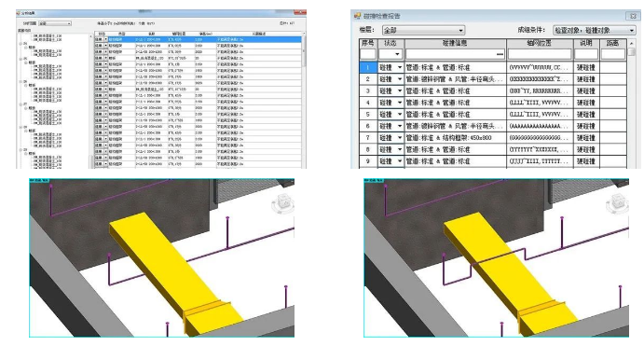Screen dimensions: 644x346
Task: Sort by the 轴网位置 column header
Action: pyautogui.click(x=540, y=43)
